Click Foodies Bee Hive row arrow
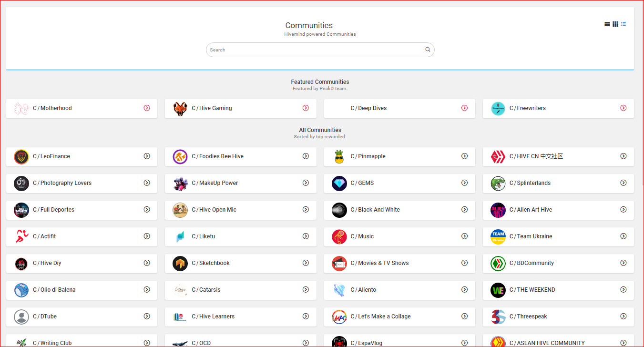Viewport: 644px width, 347px height. click(306, 156)
